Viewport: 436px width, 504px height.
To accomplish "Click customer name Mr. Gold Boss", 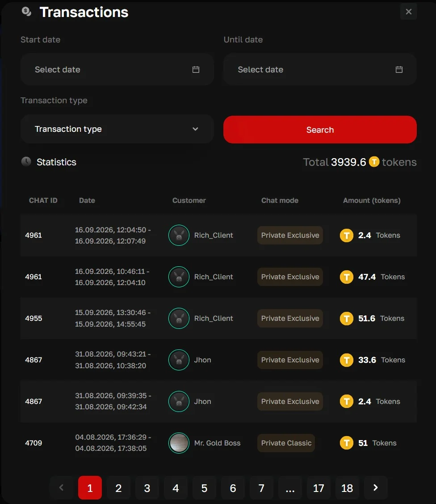I will (217, 443).
